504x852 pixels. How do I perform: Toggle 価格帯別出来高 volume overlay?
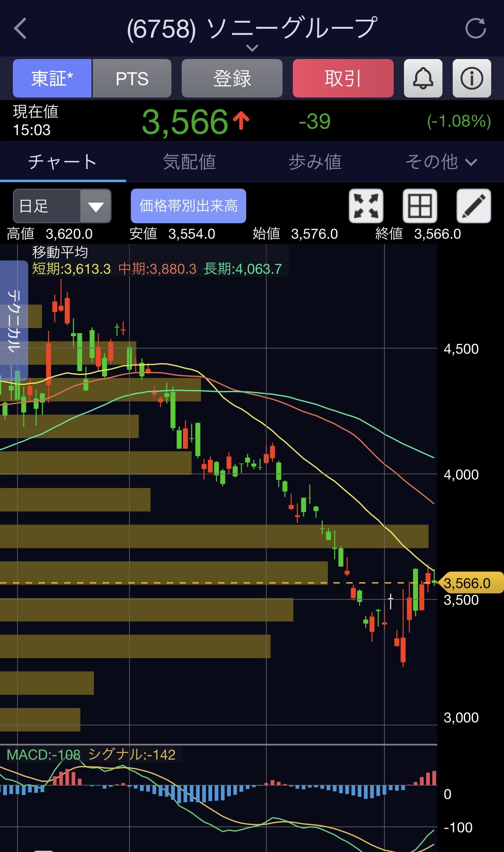point(188,206)
